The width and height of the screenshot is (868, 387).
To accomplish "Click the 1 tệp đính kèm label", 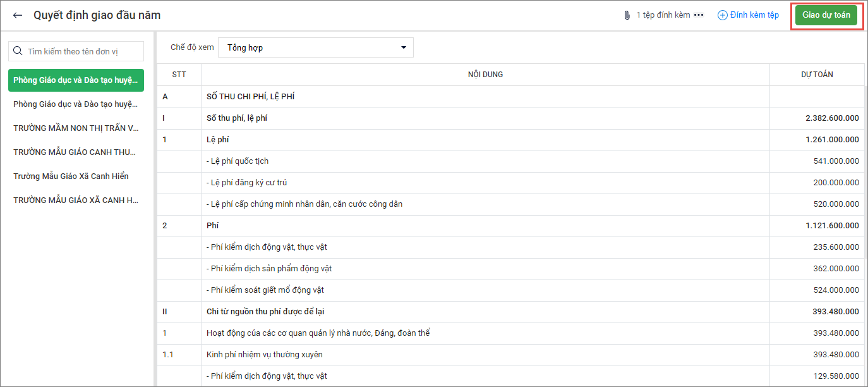I will click(x=663, y=15).
